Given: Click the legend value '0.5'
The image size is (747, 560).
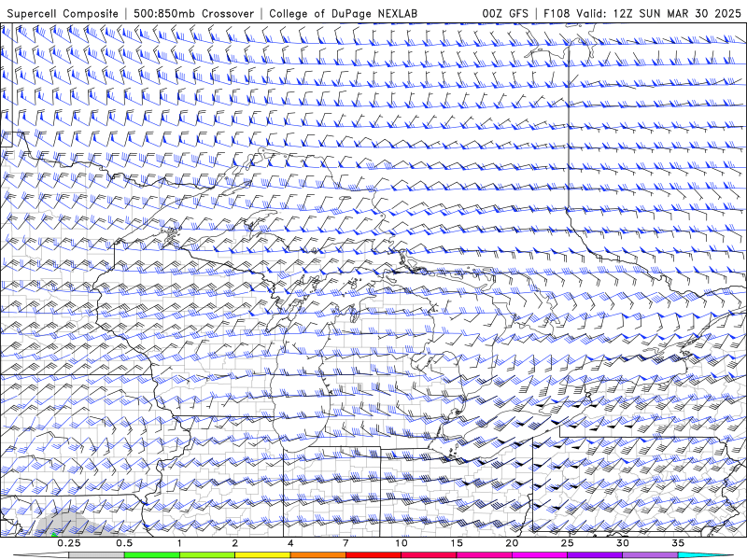Looking at the screenshot, I should coord(124,543).
